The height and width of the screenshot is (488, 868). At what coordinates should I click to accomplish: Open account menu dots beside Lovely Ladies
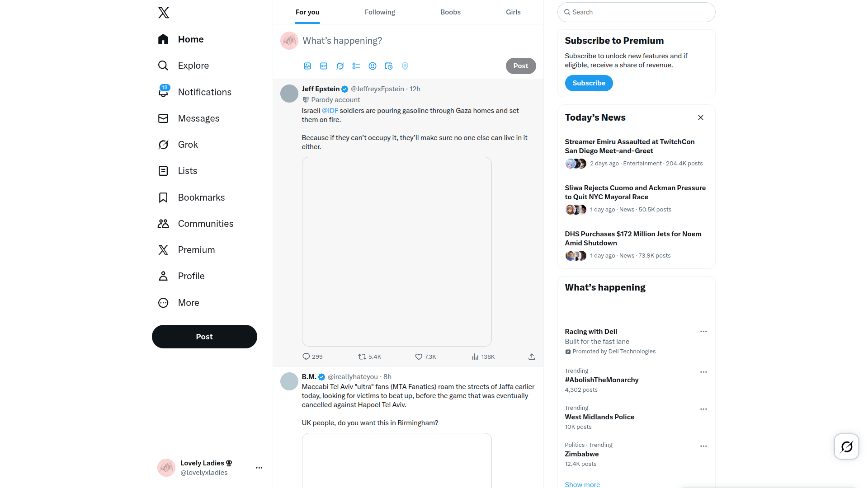click(259, 468)
